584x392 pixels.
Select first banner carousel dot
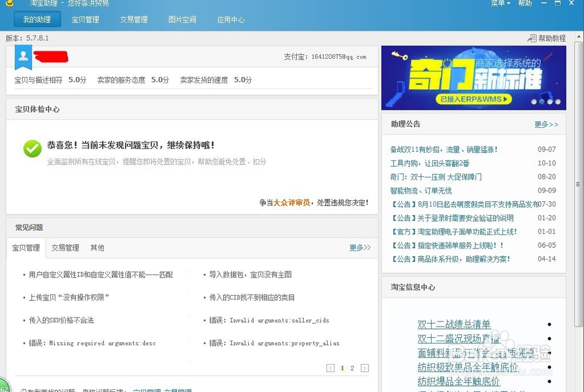click(534, 101)
